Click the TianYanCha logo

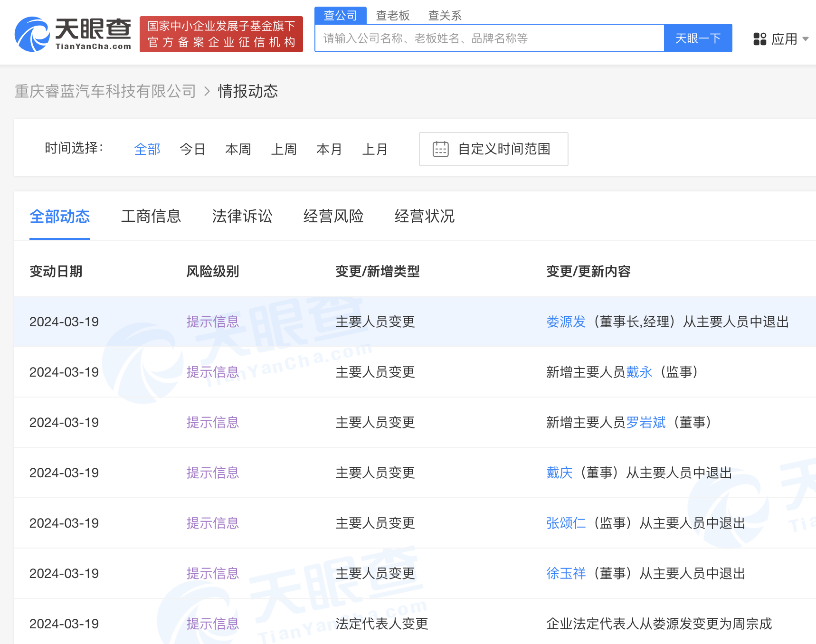tap(73, 34)
